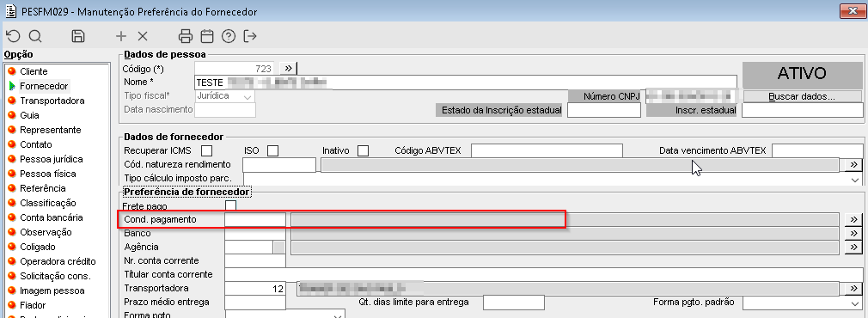Select Coligado in the Opção list
This screenshot has height=318, width=868.
tap(38, 247)
